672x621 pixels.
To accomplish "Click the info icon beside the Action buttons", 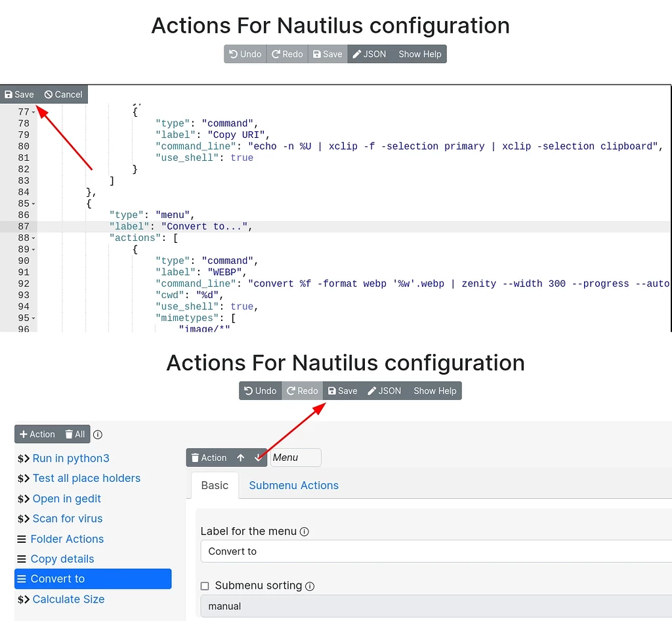I will point(97,434).
